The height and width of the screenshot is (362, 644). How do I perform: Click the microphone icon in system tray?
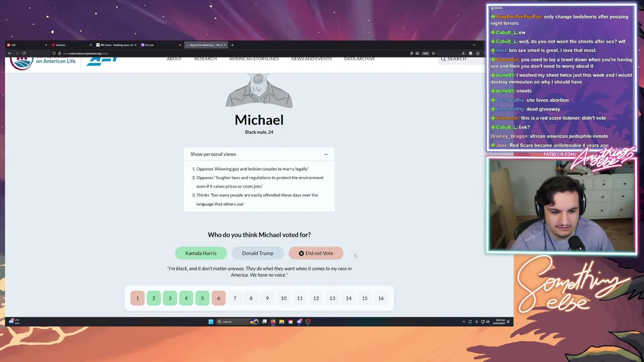click(476, 322)
